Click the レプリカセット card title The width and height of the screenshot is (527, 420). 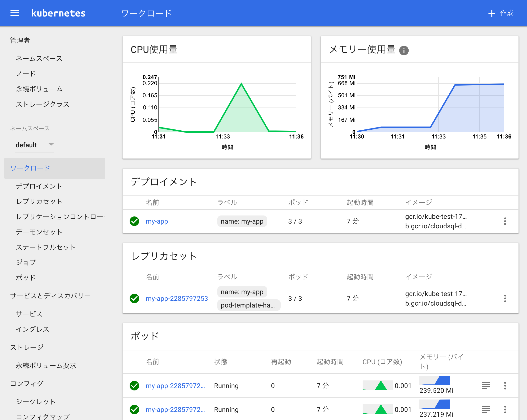(x=163, y=256)
